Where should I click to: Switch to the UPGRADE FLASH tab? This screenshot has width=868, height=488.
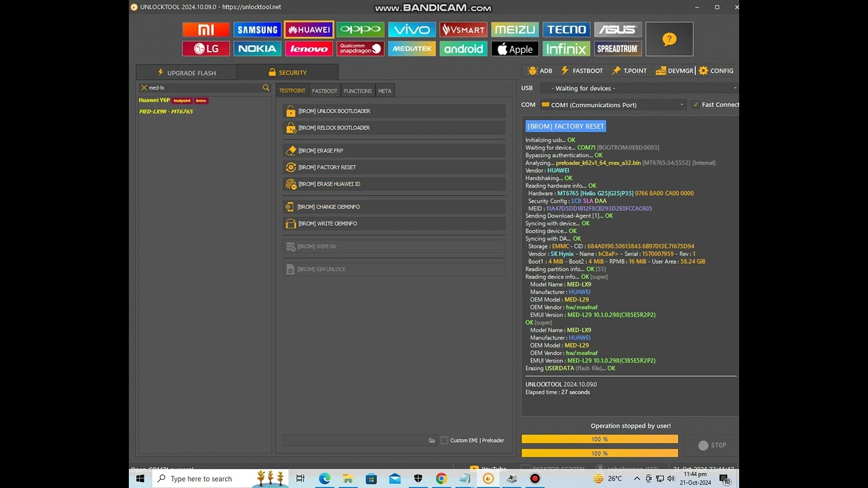coord(186,73)
